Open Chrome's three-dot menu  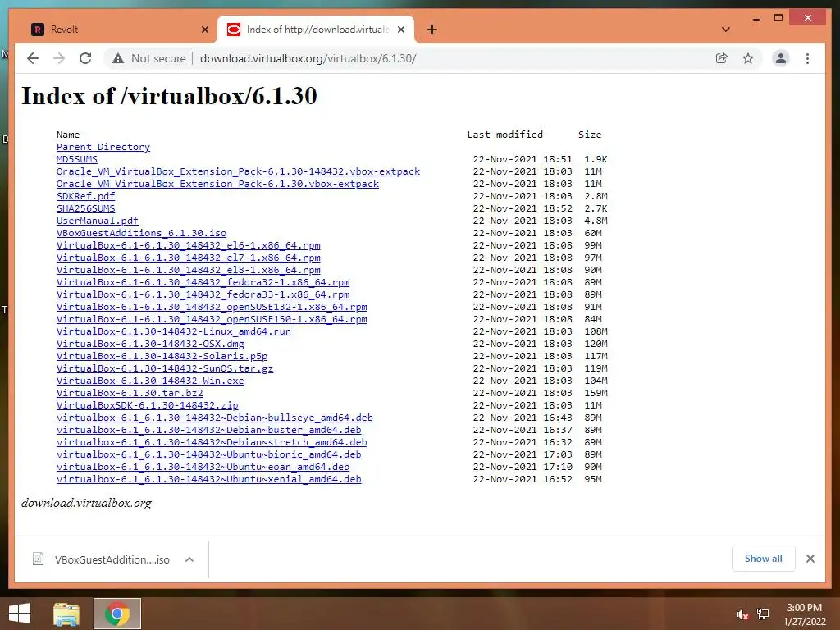click(807, 58)
